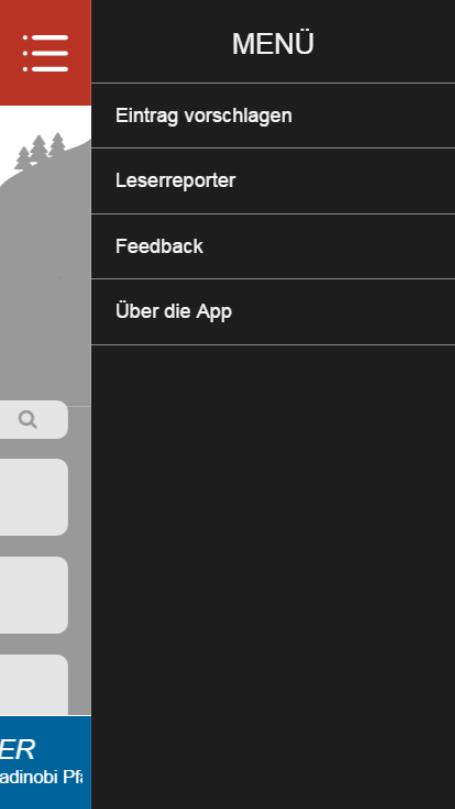The height and width of the screenshot is (809, 455).
Task: Close the menu via the hamburger list icon
Action: (x=45, y=53)
